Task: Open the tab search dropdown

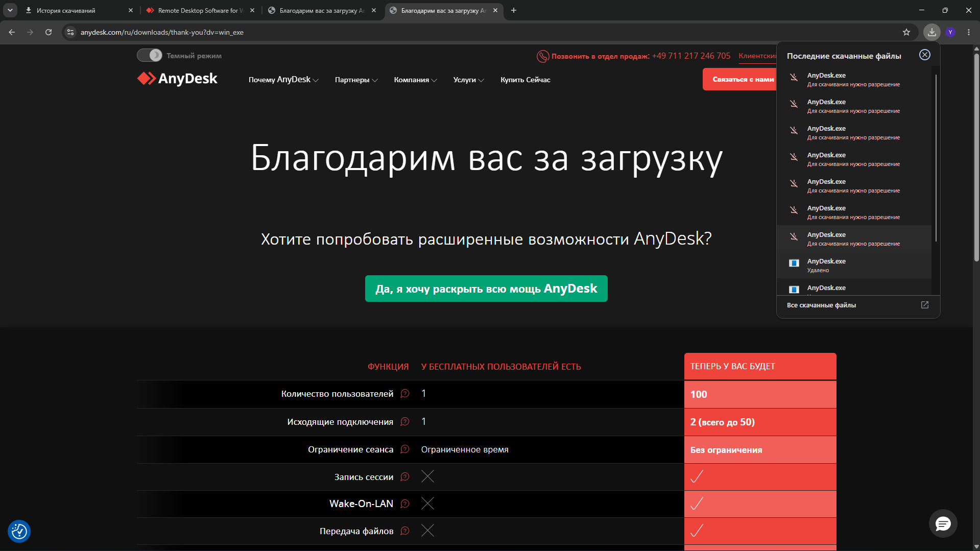Action: point(10,10)
